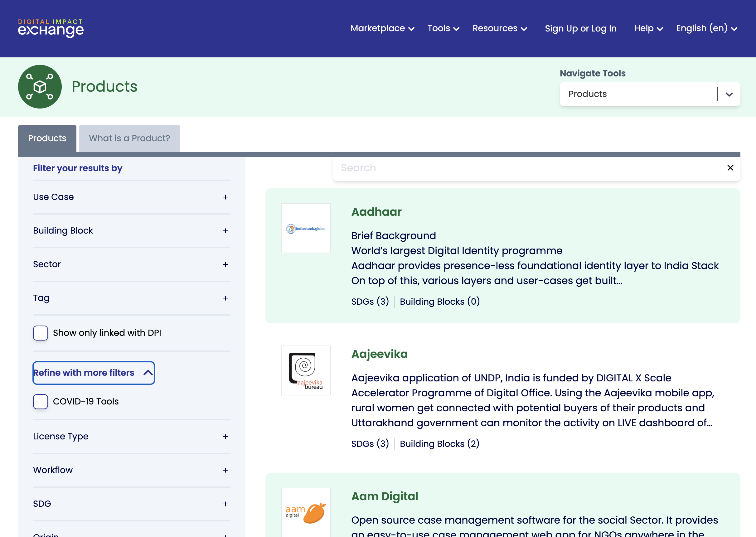Click SDGs (3) under Aajeevika
The image size is (756, 537).
(x=370, y=444)
